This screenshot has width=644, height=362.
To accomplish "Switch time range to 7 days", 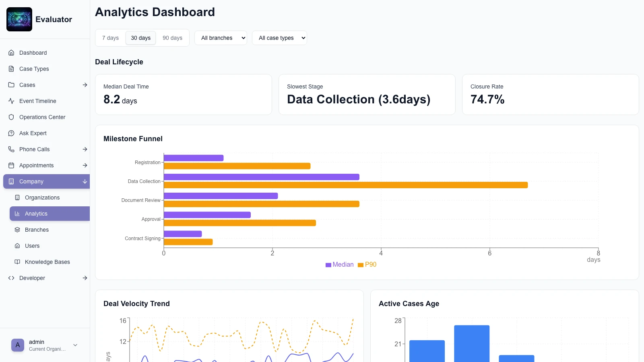I will coord(110,38).
